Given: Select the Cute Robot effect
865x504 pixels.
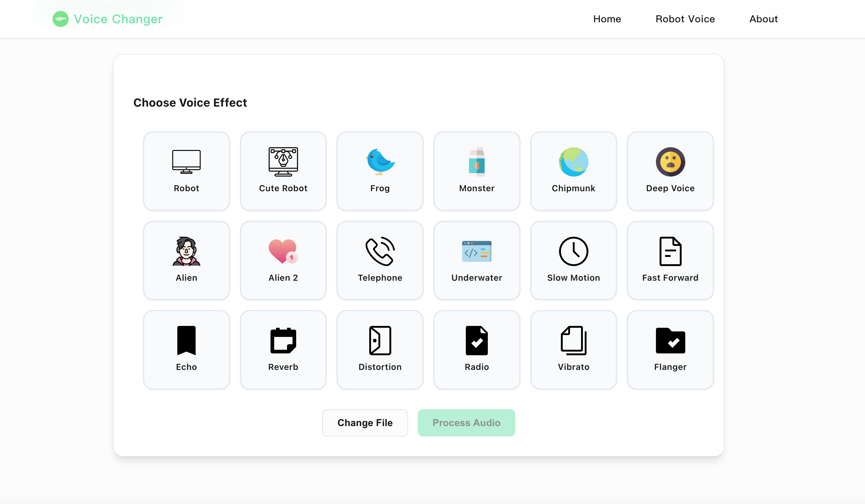Looking at the screenshot, I should (x=283, y=171).
